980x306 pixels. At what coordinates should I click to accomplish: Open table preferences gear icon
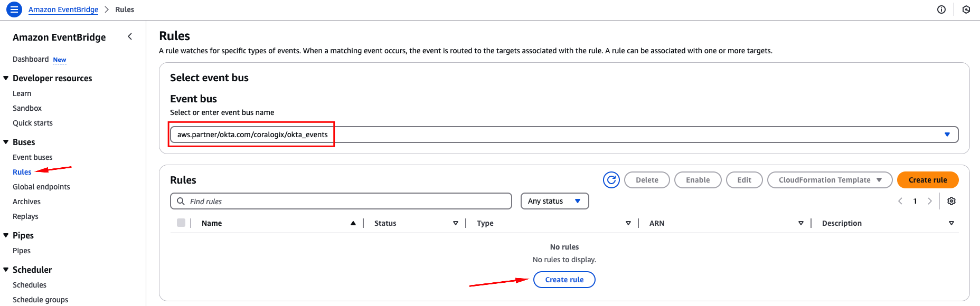pyautogui.click(x=951, y=201)
